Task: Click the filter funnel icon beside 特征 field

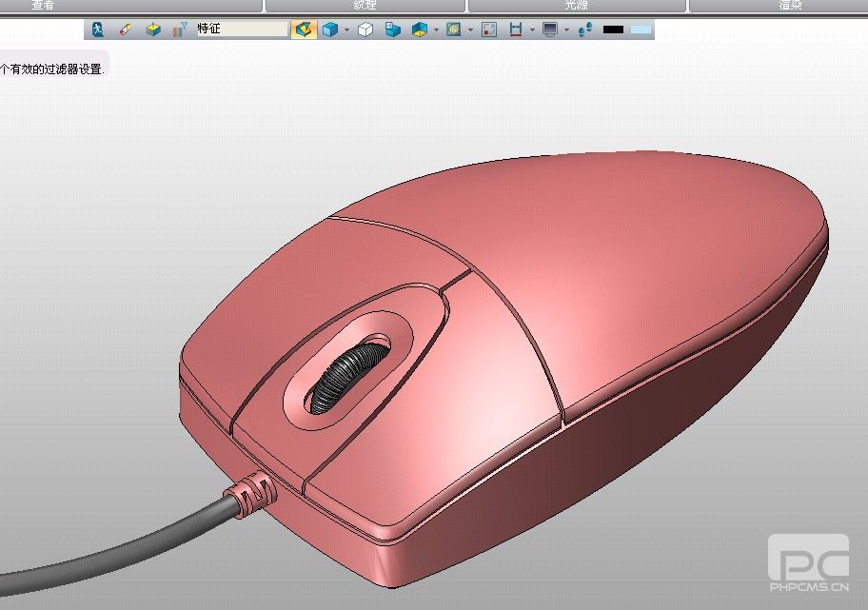Action: [180, 30]
